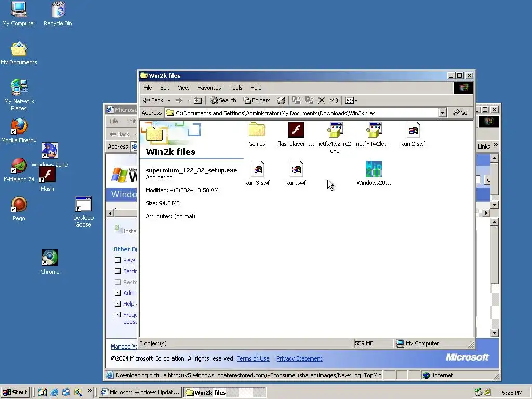
Task: Open the Edit menu in Win2k files
Action: point(165,88)
